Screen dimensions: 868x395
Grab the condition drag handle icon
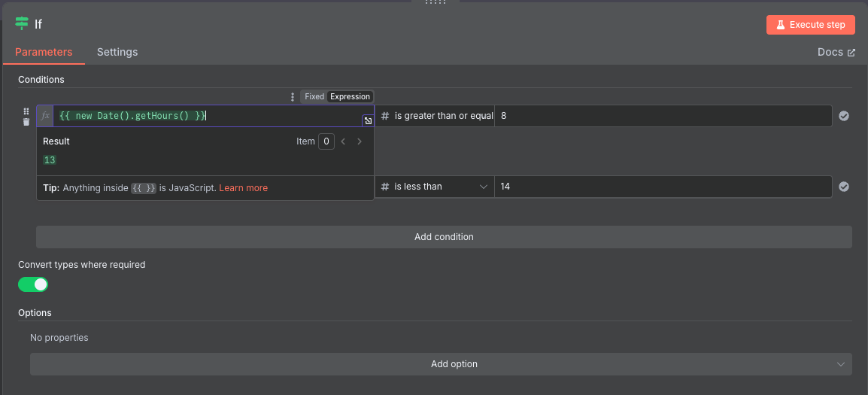tap(26, 111)
